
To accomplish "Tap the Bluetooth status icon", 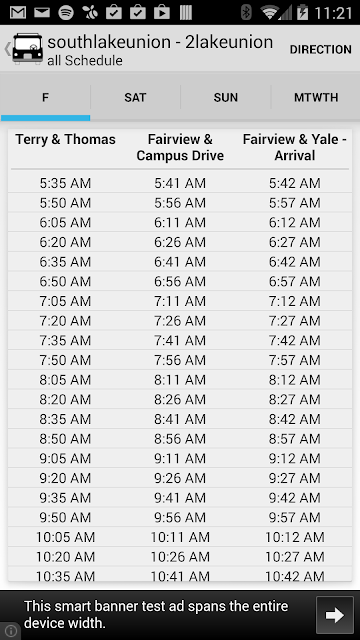I will pos(246,13).
